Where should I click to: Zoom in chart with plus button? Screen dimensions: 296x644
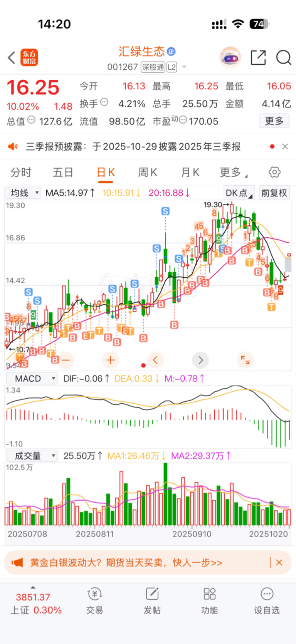pos(111,360)
